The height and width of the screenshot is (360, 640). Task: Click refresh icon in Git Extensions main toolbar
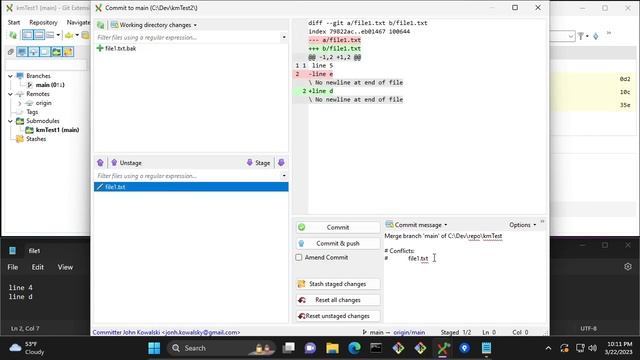(x=13, y=36)
